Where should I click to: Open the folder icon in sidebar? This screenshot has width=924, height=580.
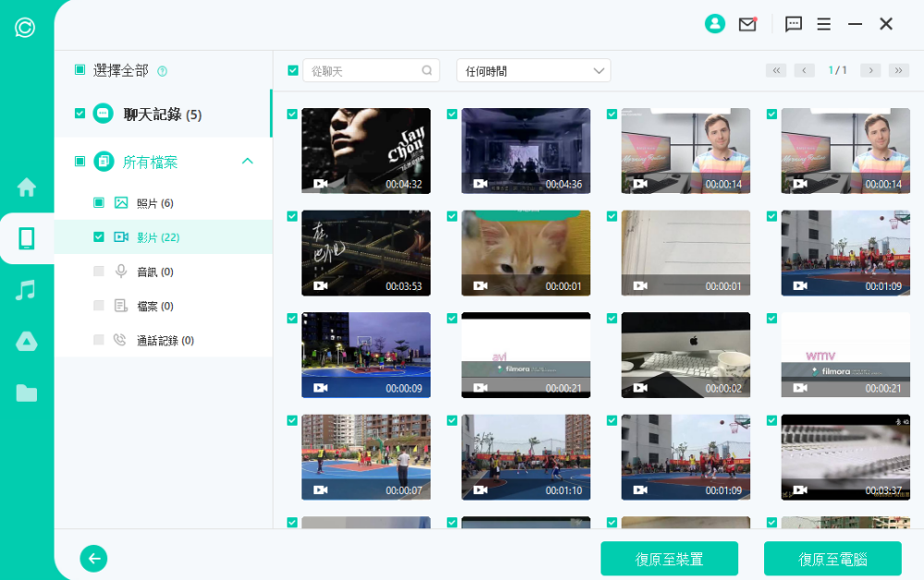27,393
